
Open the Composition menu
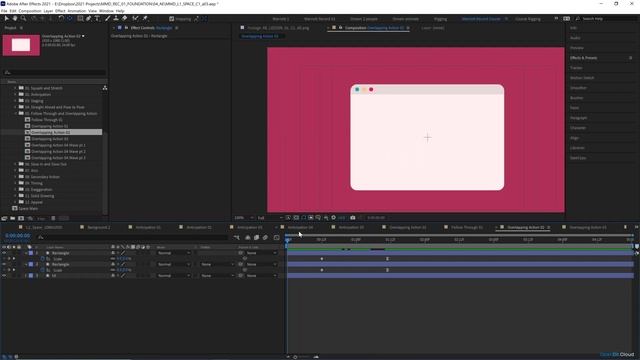point(30,11)
